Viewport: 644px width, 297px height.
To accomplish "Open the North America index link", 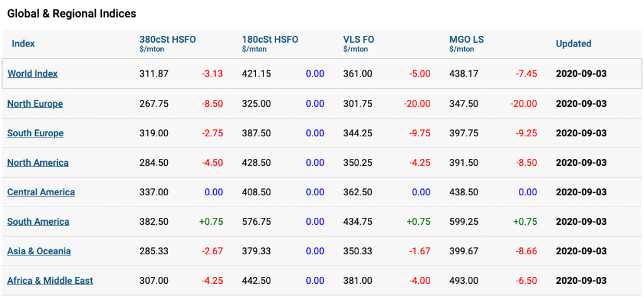I will click(38, 163).
